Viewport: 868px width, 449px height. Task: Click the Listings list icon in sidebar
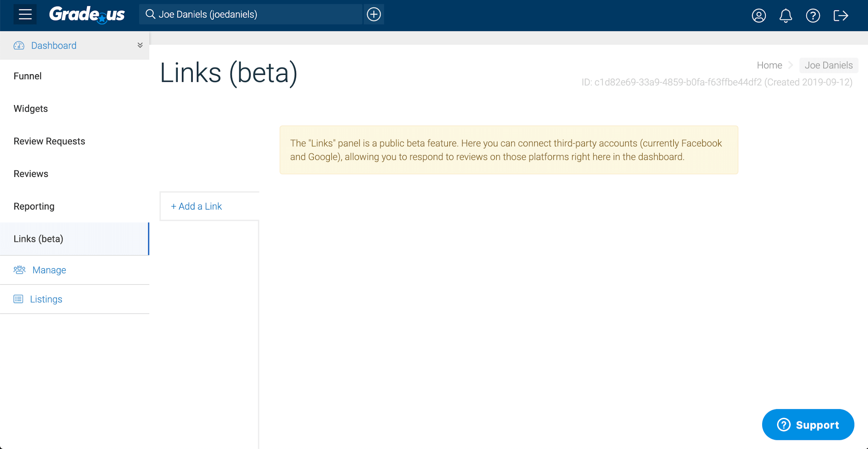[18, 299]
